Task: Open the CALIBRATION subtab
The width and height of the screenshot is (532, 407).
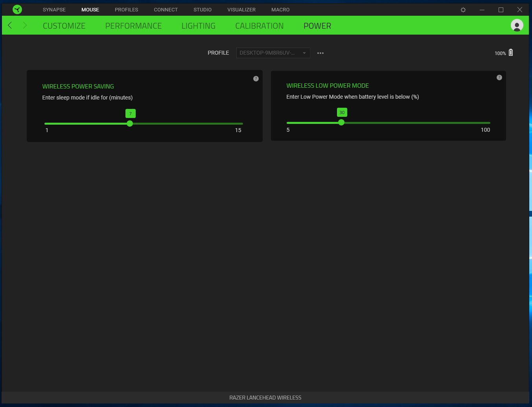Action: [x=259, y=26]
